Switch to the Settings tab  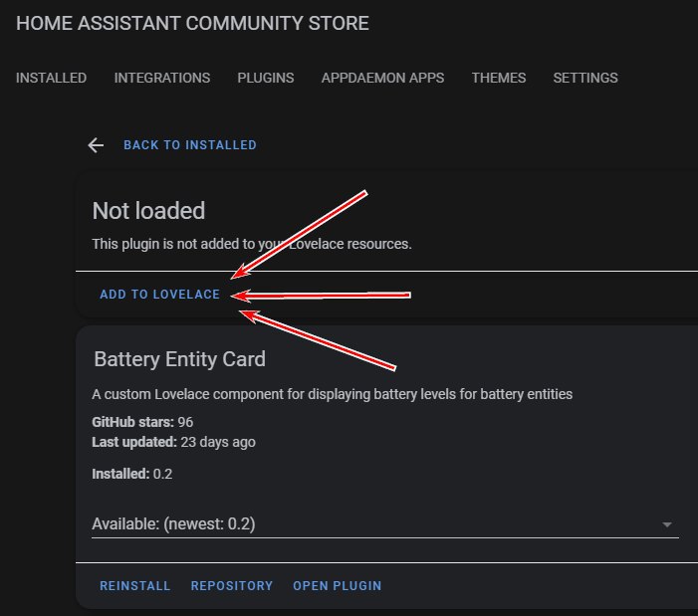click(585, 78)
